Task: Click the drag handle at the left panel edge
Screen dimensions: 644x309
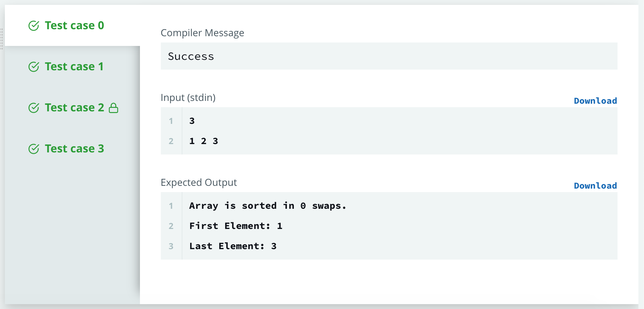Action: pos(2,38)
